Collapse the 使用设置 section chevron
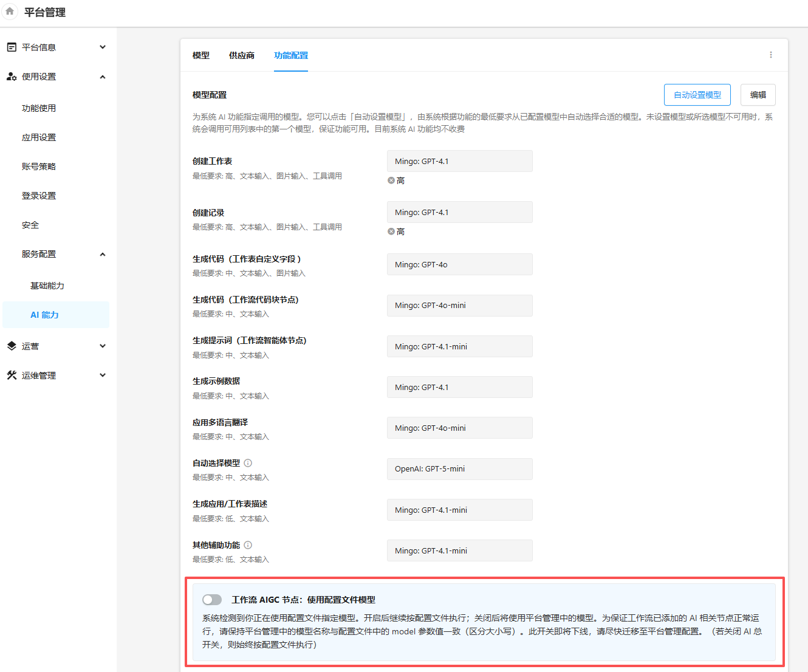This screenshot has width=808, height=672. pyautogui.click(x=103, y=77)
